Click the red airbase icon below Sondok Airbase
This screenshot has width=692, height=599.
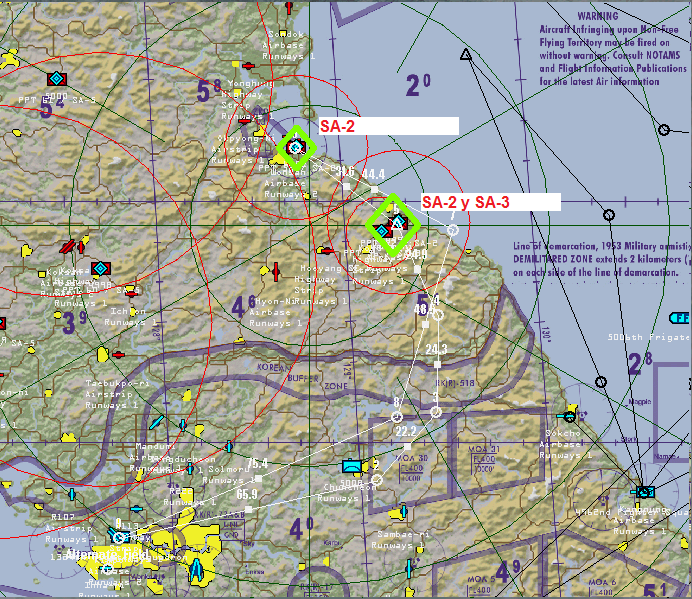pyautogui.click(x=248, y=66)
